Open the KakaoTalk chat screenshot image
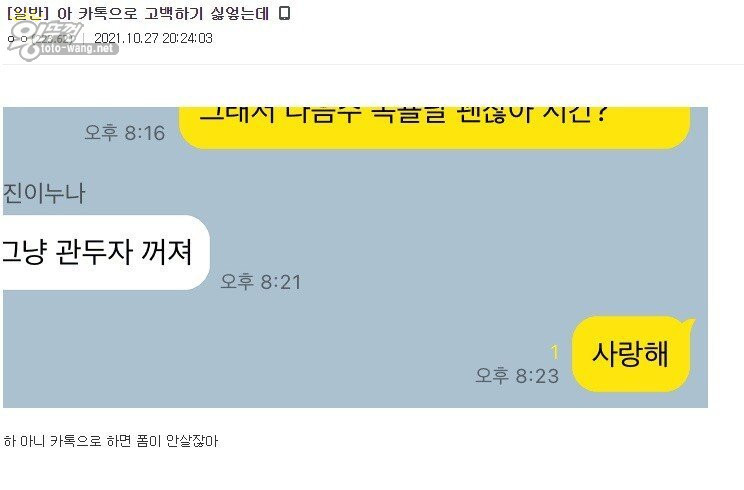The height and width of the screenshot is (490, 744). point(355,257)
